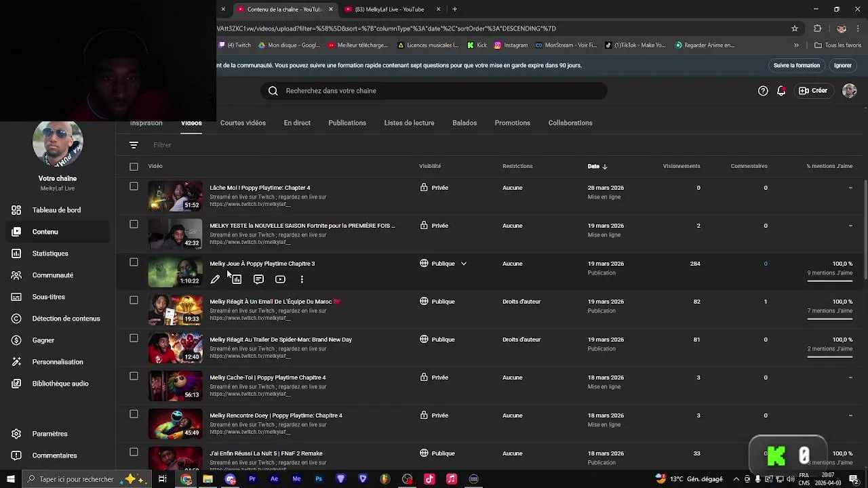The width and height of the screenshot is (868, 488).
Task: Open the TikTok app in the taskbar
Action: (429, 479)
